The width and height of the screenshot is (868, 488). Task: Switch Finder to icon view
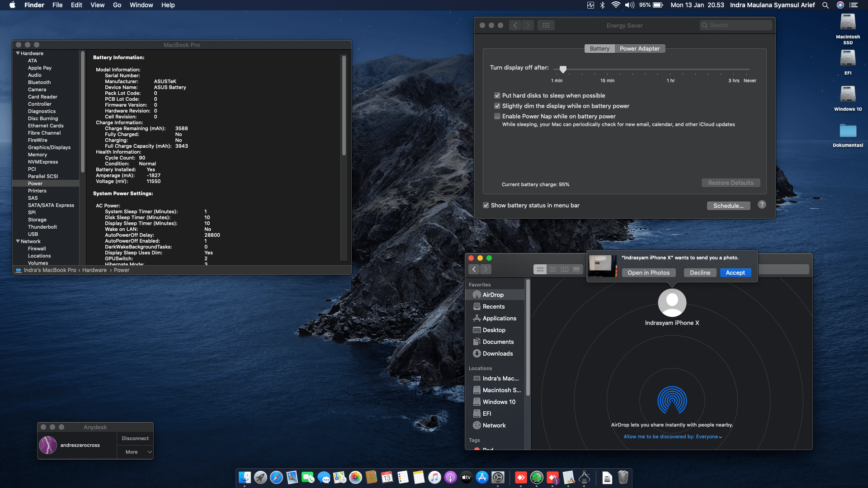coord(540,269)
